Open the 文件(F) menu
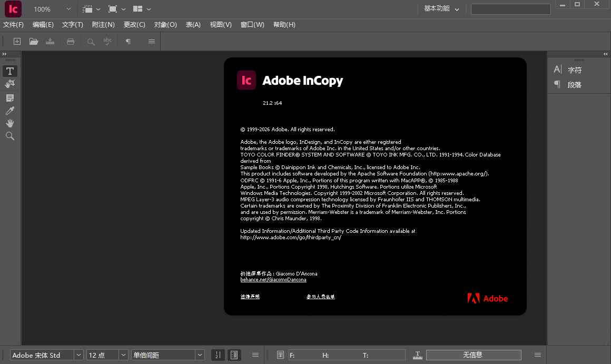611x364 pixels. click(13, 25)
